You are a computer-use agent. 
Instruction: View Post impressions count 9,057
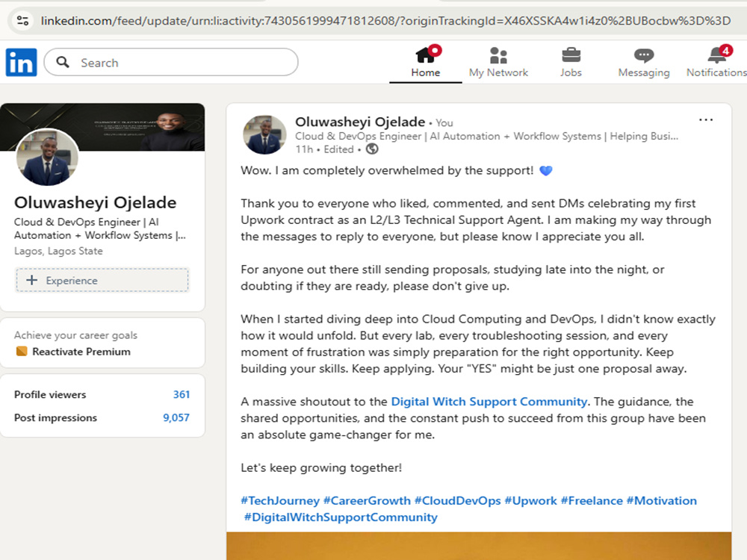pos(176,417)
